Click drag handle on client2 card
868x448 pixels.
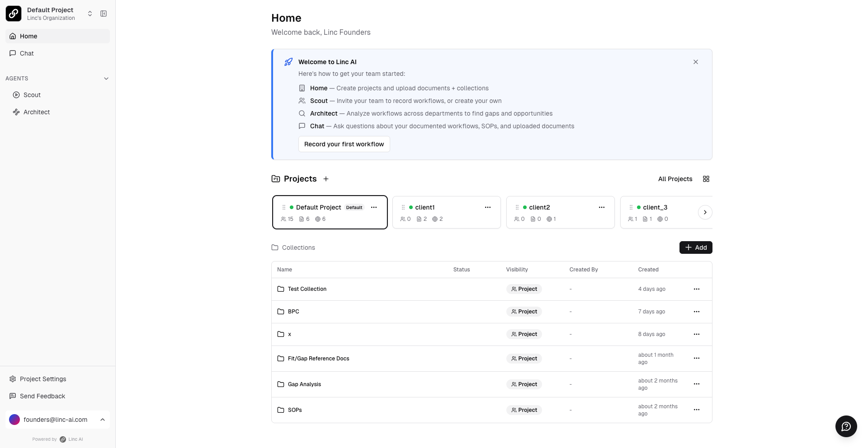517,207
